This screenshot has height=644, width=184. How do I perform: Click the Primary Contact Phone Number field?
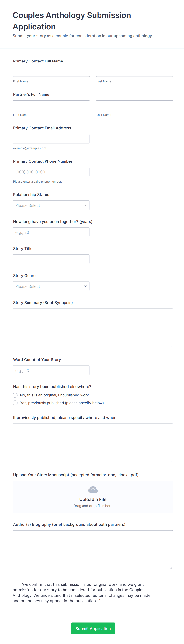point(51,172)
